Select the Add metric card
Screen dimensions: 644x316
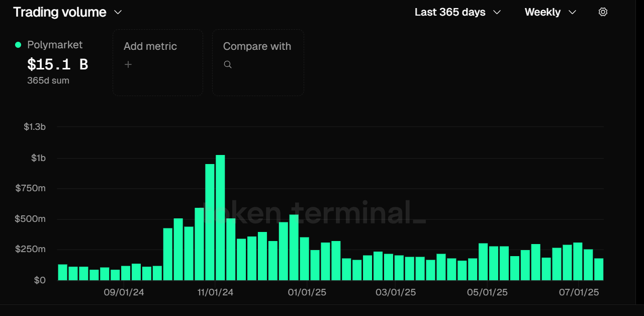pos(157,62)
